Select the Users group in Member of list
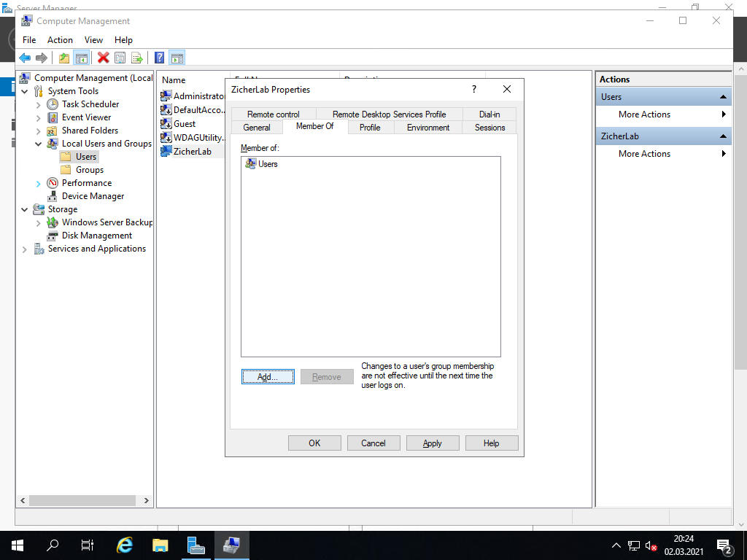Viewport: 747px width, 560px height. [267, 164]
